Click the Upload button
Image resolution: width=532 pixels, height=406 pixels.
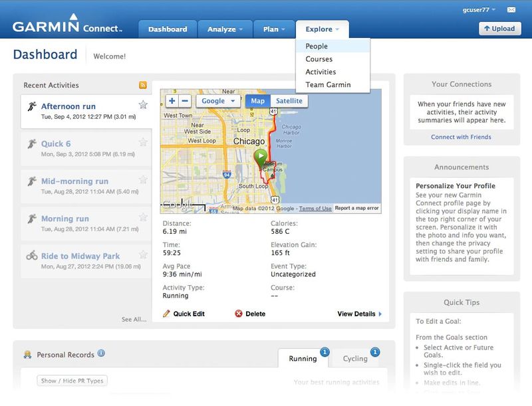[x=500, y=29]
